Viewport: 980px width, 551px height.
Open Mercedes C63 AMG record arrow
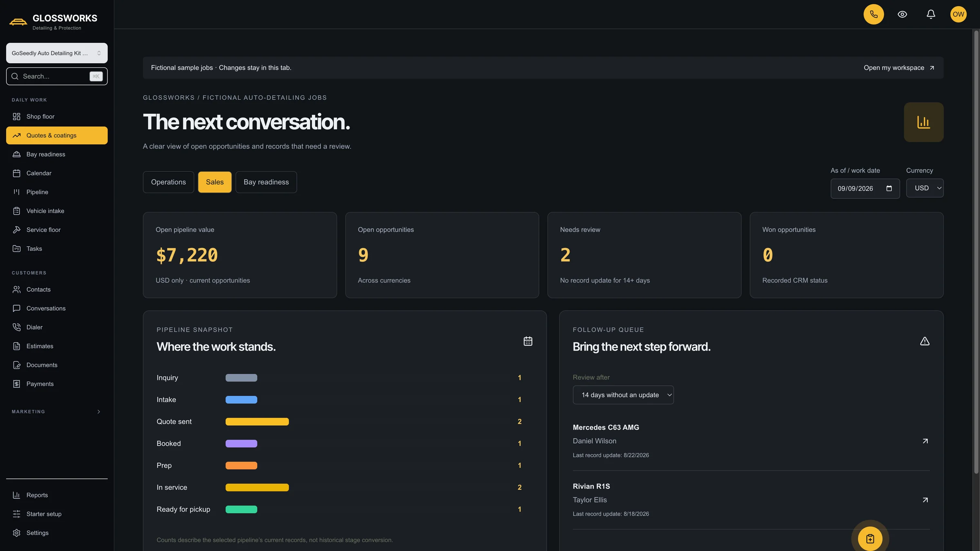point(925,441)
